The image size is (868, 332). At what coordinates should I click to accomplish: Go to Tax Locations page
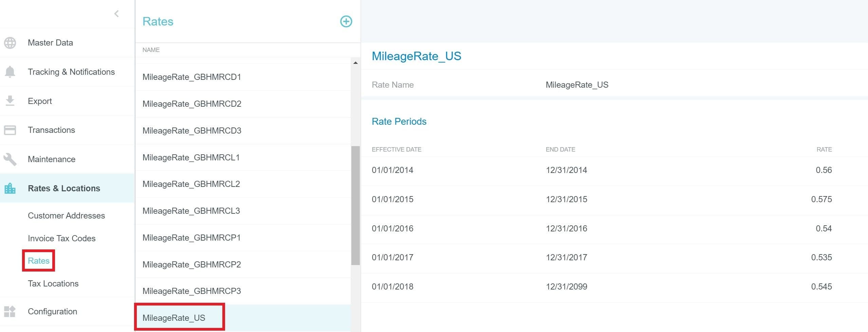(x=53, y=283)
